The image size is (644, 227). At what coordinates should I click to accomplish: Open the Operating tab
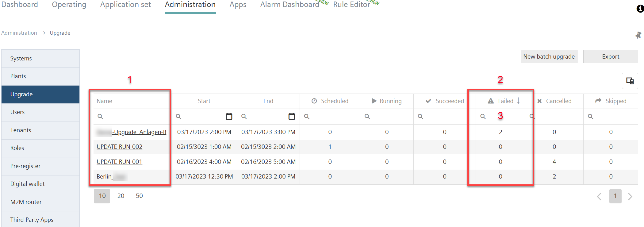tap(69, 5)
